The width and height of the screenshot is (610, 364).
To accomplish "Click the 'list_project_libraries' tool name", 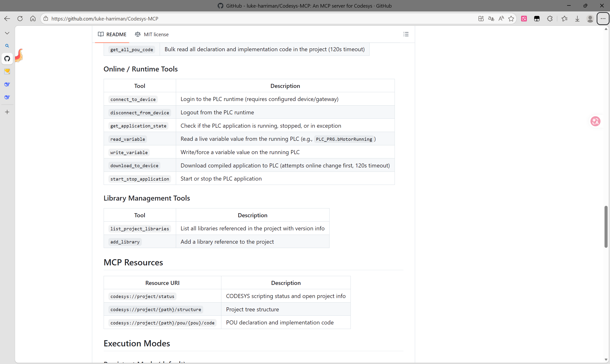I will pyautogui.click(x=140, y=229).
